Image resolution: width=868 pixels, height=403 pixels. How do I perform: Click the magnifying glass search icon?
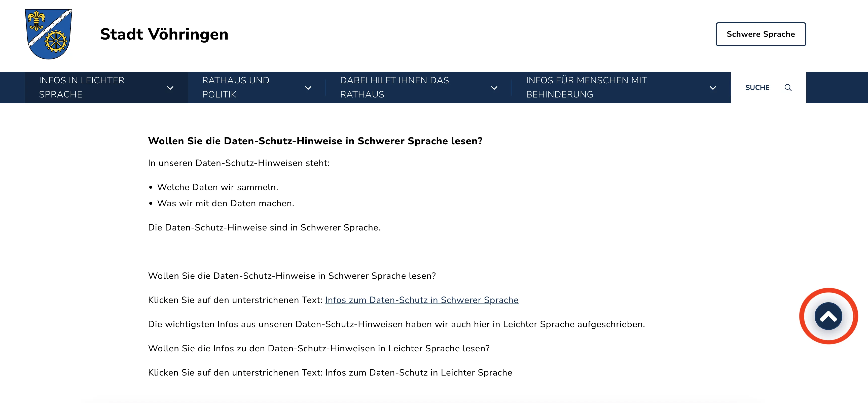click(x=788, y=88)
